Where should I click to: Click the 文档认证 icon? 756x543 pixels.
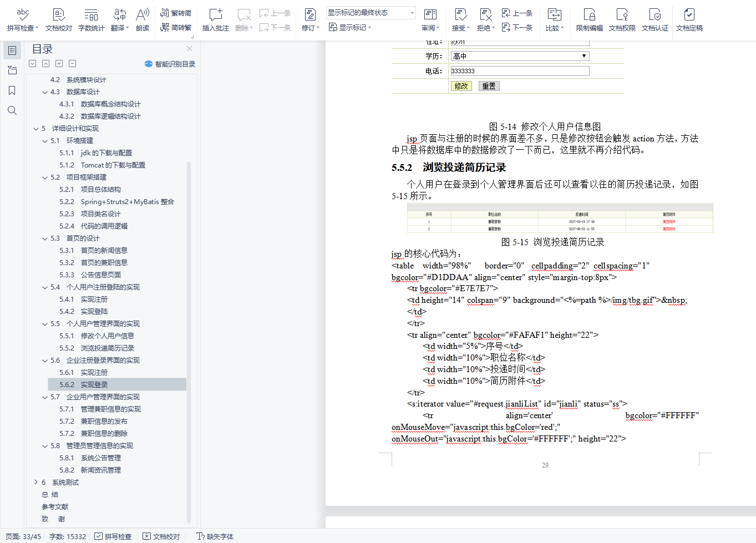654,19
